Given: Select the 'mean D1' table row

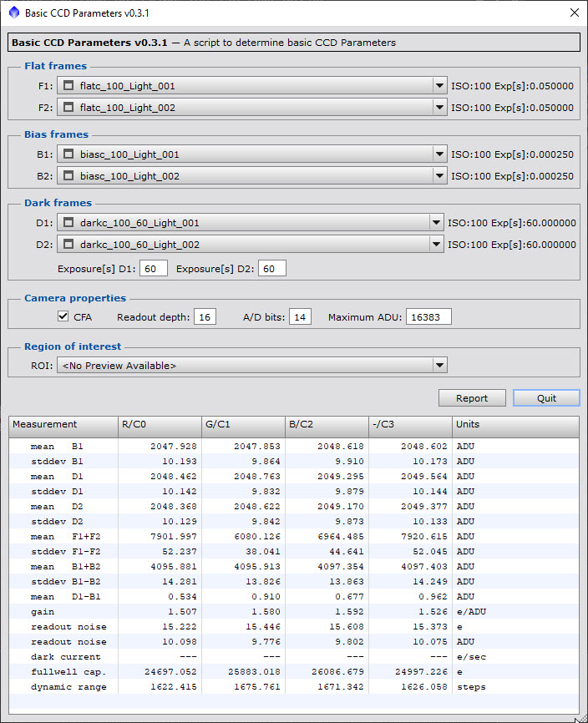Looking at the screenshot, I should 294,477.
